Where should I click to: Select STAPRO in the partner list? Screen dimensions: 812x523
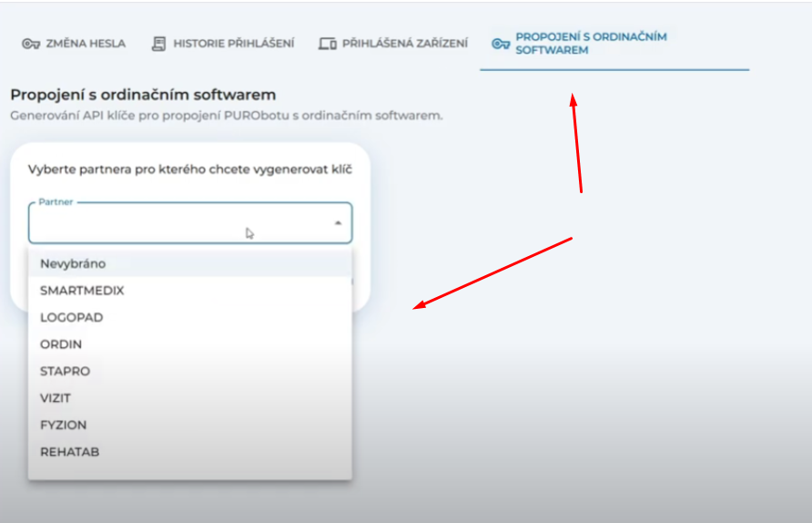pyautogui.click(x=190, y=371)
